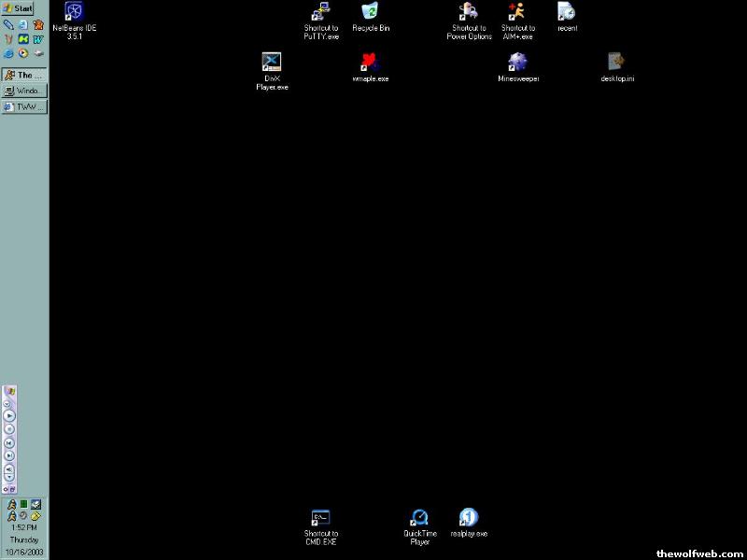Viewport: 747px width, 560px height.
Task: Select the DivX Player.exe icon
Action: click(x=272, y=63)
